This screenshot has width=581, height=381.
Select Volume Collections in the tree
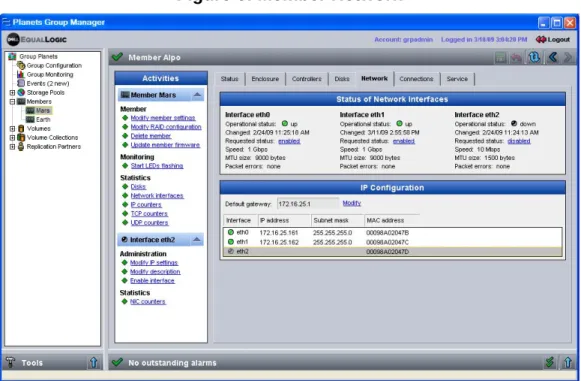point(52,138)
